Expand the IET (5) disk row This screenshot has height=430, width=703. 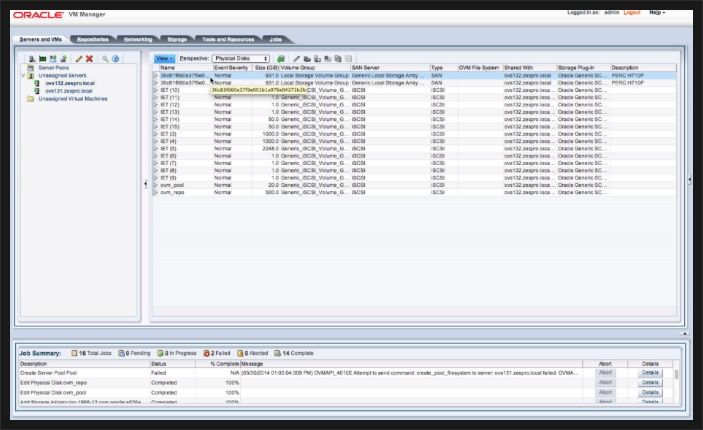click(x=156, y=148)
